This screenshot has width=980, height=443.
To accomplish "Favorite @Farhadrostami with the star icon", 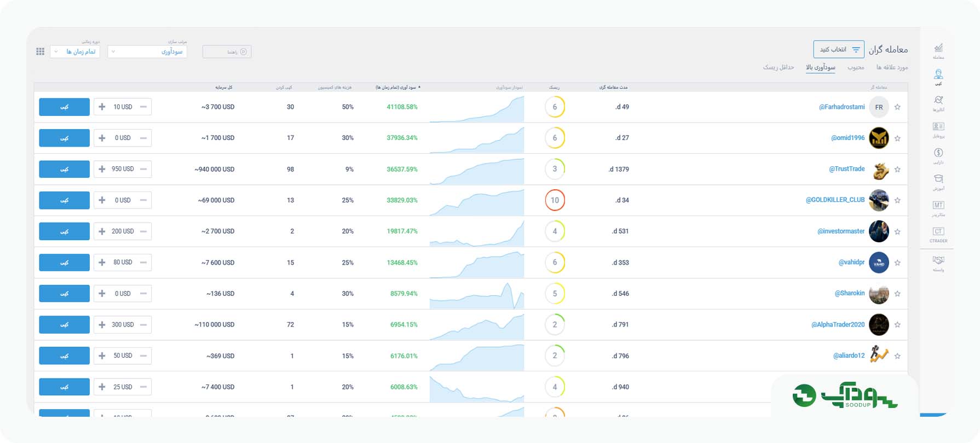I will tap(897, 107).
